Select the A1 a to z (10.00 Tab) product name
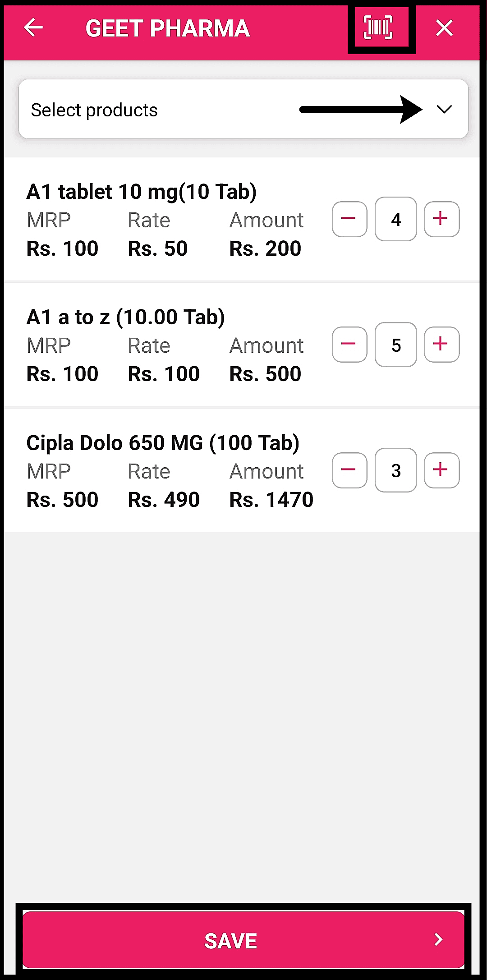The image size is (487, 980). [125, 317]
